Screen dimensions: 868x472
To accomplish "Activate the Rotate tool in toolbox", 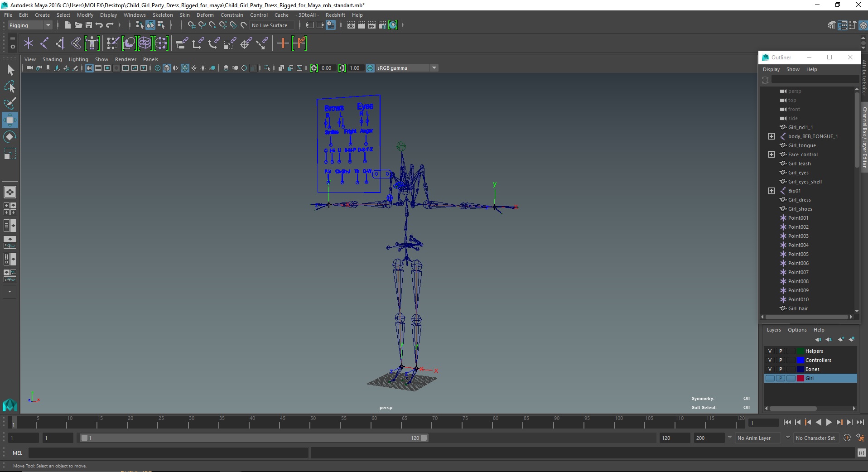I will [10, 137].
